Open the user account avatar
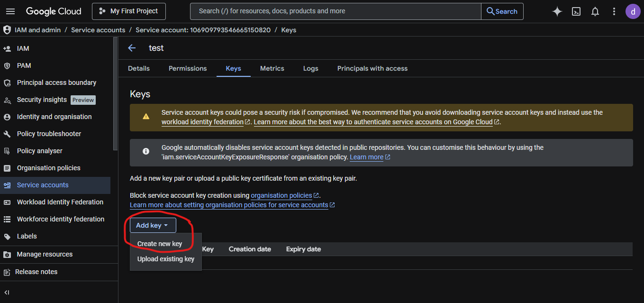Viewport: 644px width, 303px height. (633, 11)
